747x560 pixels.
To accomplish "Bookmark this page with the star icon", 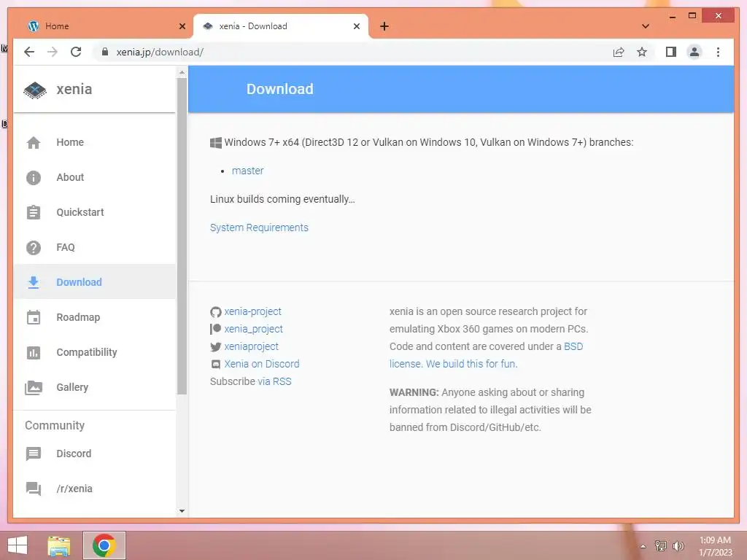I will coord(642,52).
